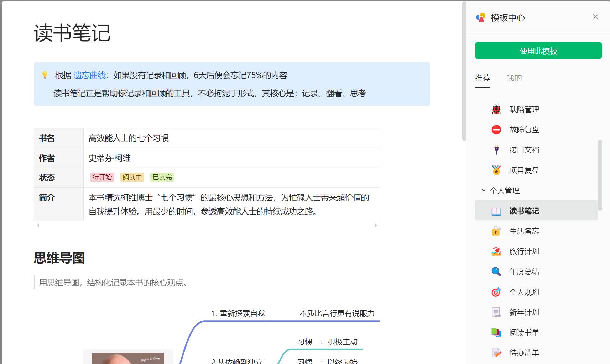This screenshot has height=364, width=610.
Task: Open the 遗忘曲线 hyperlink
Action: pyautogui.click(x=90, y=75)
